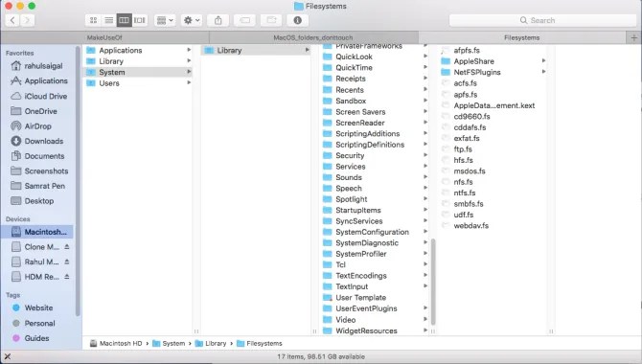The width and height of the screenshot is (642, 364).
Task: Eject the Clone M... volume
Action: click(x=67, y=247)
